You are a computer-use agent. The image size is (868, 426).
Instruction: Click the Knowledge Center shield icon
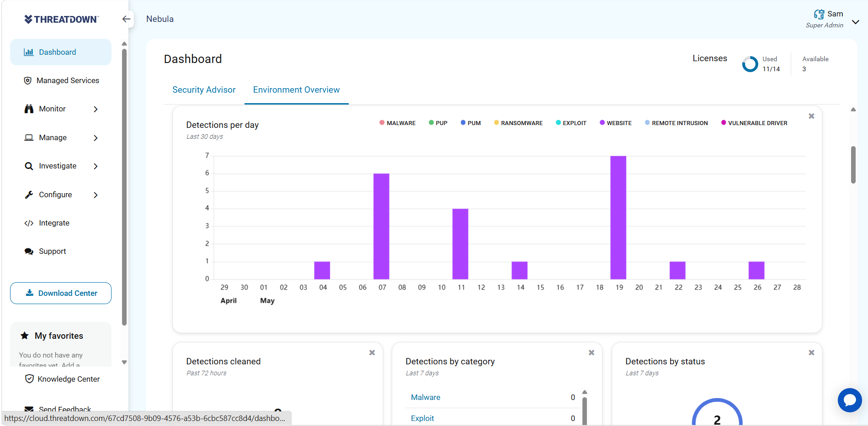29,379
